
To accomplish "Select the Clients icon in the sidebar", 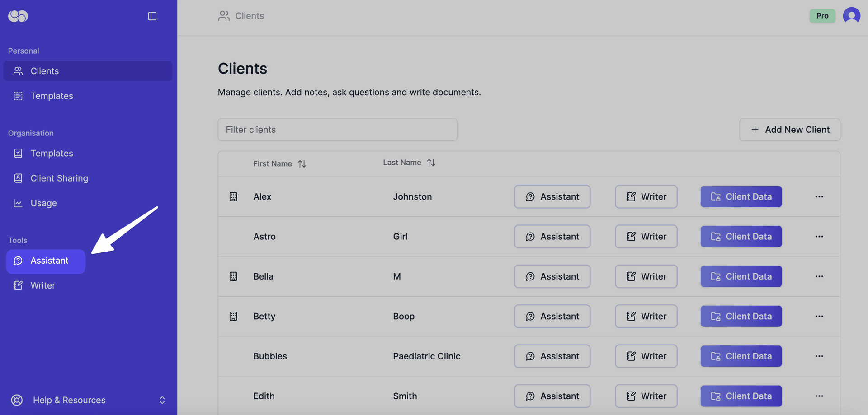I will pos(18,71).
